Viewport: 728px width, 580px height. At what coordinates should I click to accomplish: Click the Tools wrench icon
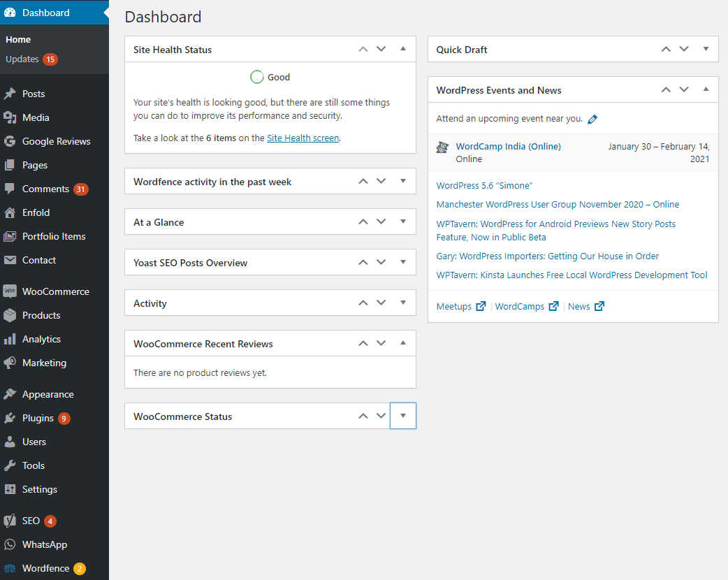point(10,465)
